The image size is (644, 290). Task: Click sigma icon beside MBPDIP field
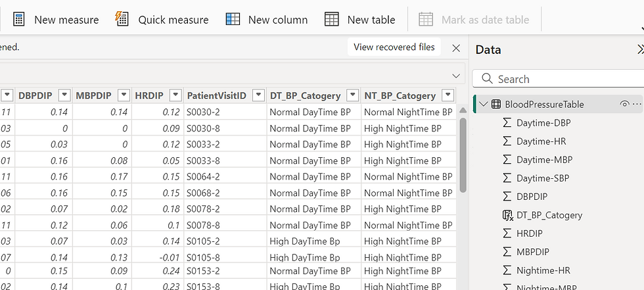pyautogui.click(x=507, y=251)
